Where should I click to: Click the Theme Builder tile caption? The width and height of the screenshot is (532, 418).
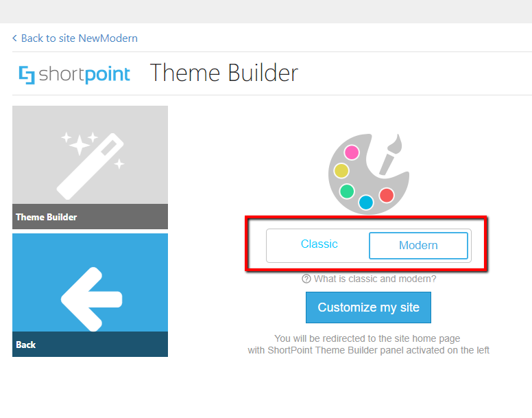pyautogui.click(x=90, y=217)
